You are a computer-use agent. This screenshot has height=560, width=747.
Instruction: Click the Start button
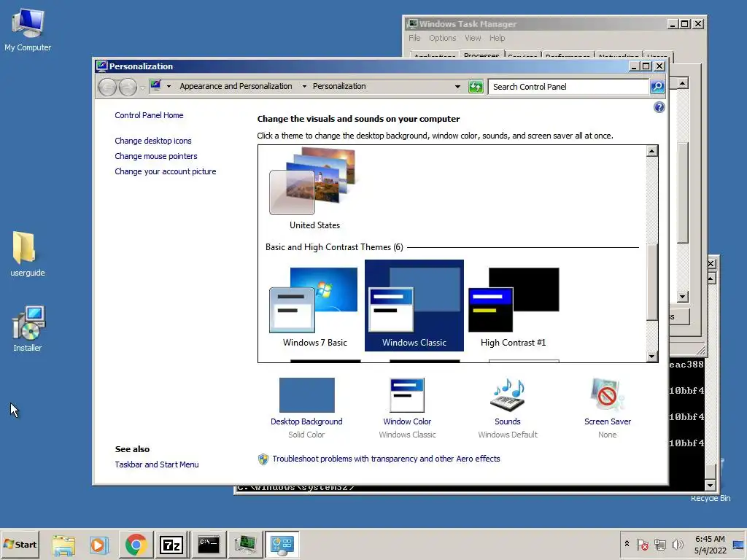20,545
